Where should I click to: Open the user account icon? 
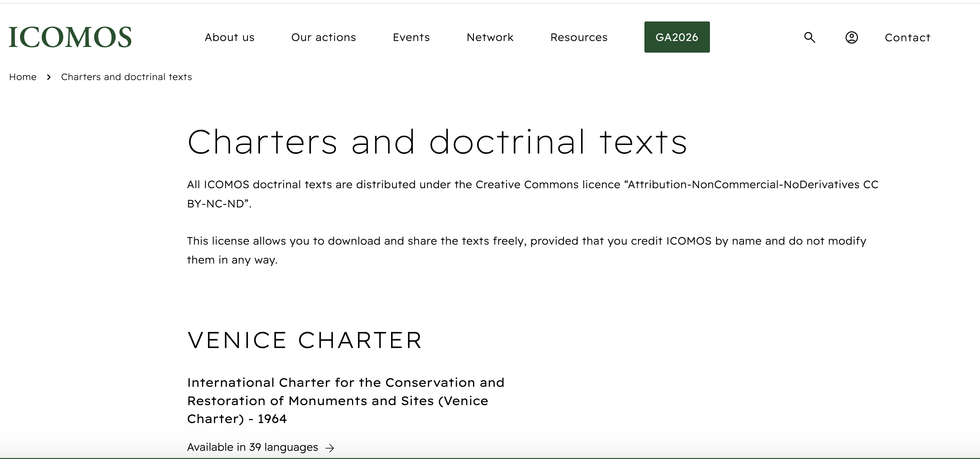851,37
